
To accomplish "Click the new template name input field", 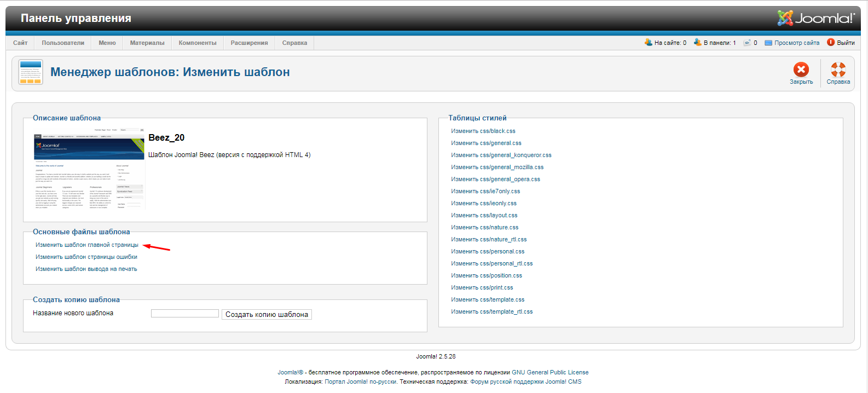I will (x=185, y=314).
